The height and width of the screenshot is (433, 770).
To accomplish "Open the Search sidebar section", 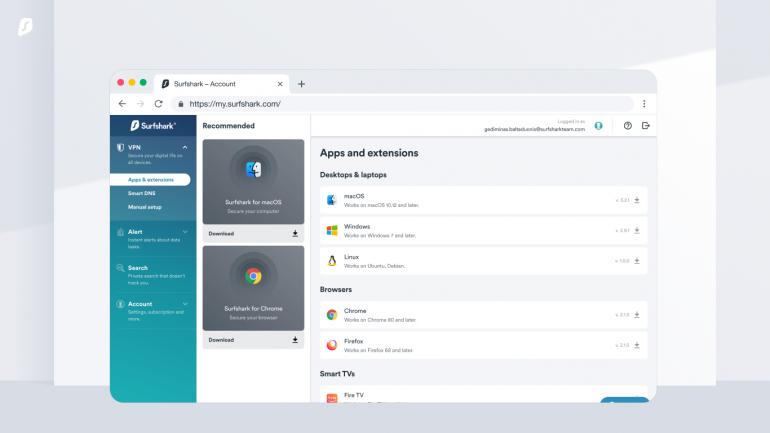I will [153, 275].
